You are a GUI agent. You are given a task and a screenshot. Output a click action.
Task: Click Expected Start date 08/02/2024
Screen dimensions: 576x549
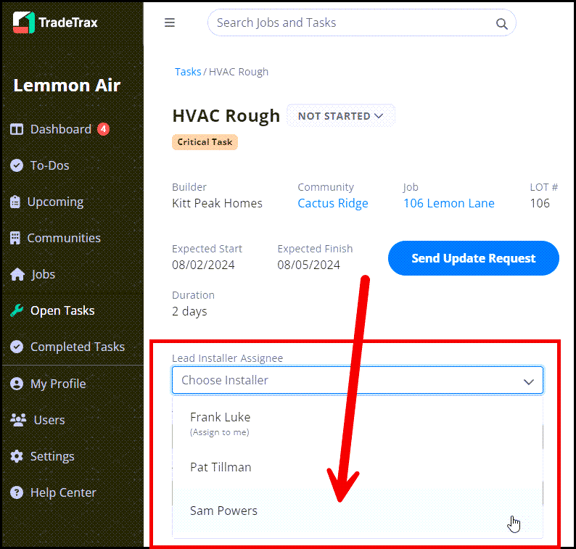click(203, 265)
